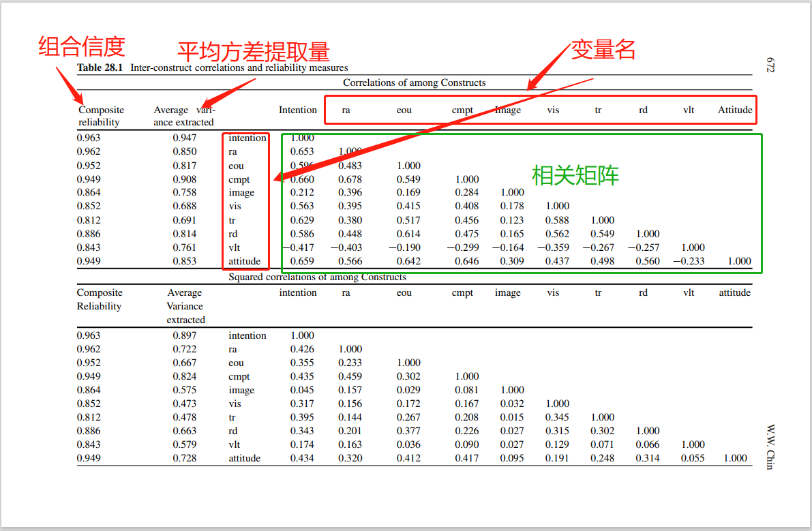Click the Attitude column header in red box
812x531 pixels.
pyautogui.click(x=734, y=110)
